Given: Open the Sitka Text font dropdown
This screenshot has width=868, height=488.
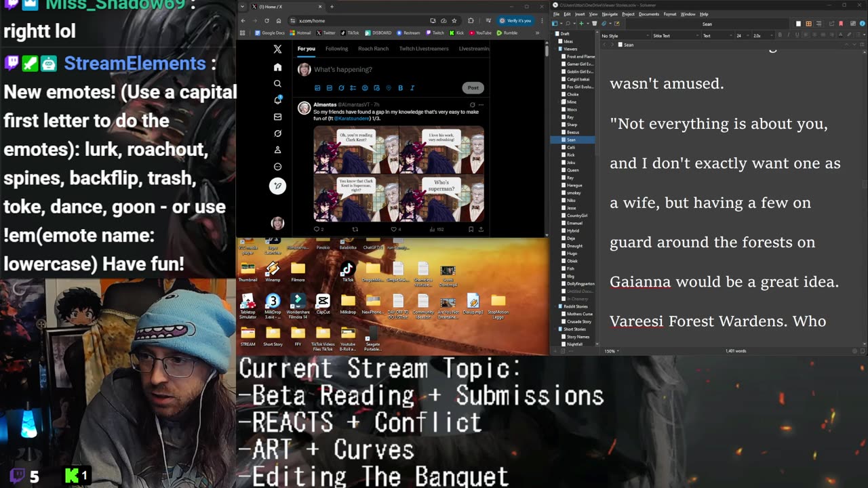Looking at the screenshot, I should (675, 36).
